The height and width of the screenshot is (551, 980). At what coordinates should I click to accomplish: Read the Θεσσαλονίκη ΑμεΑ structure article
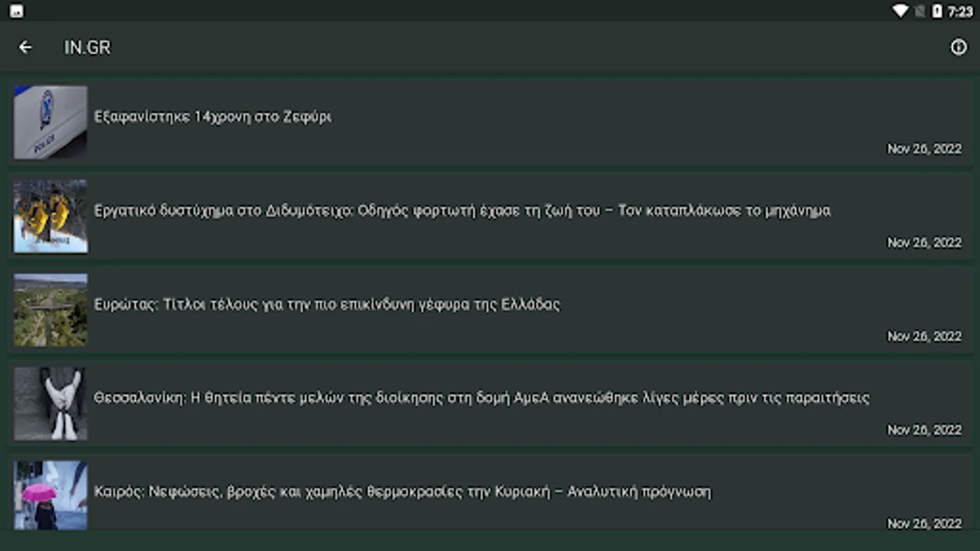[x=481, y=398]
